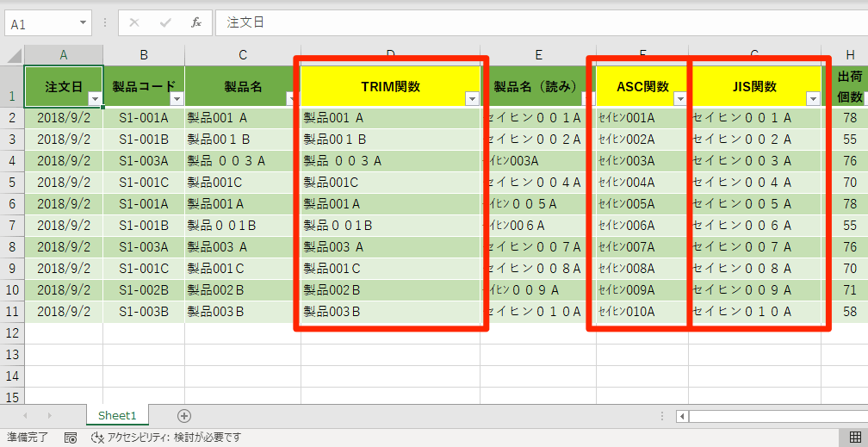
Task: Expand the Name Box dropdown arrow
Action: coord(83,24)
